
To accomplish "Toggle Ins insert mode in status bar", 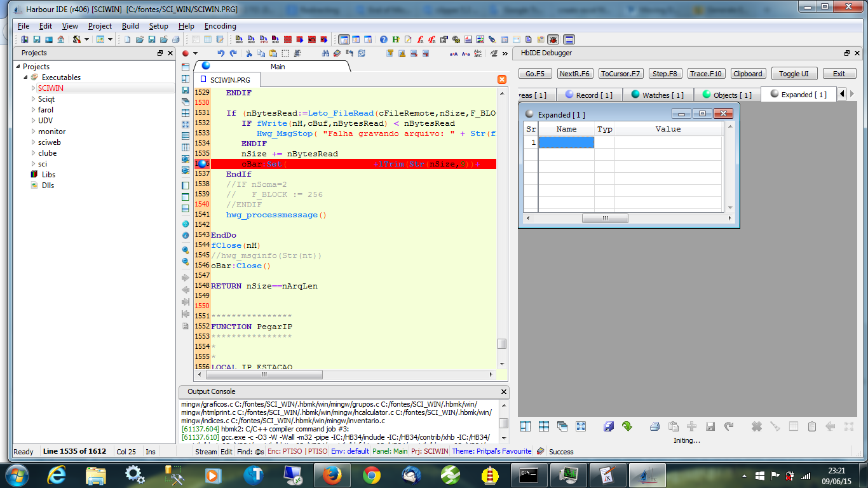I will [151, 452].
